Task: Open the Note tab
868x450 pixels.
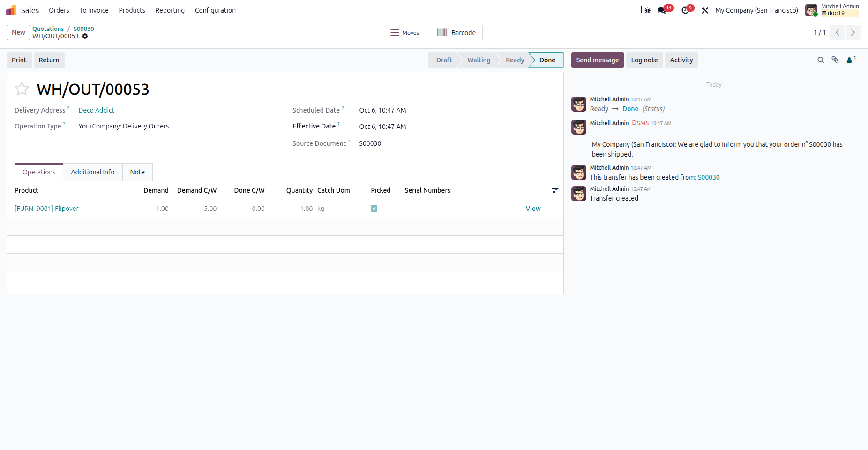Action: (137, 172)
